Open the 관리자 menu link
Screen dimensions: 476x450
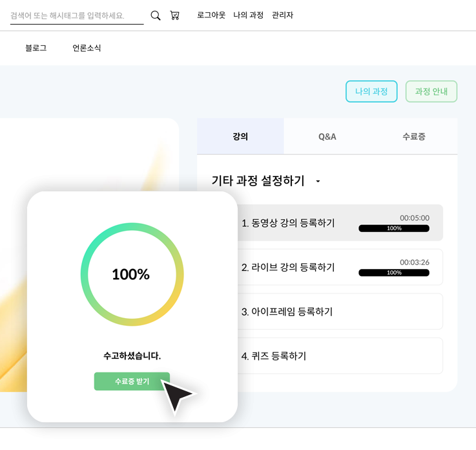click(x=282, y=15)
